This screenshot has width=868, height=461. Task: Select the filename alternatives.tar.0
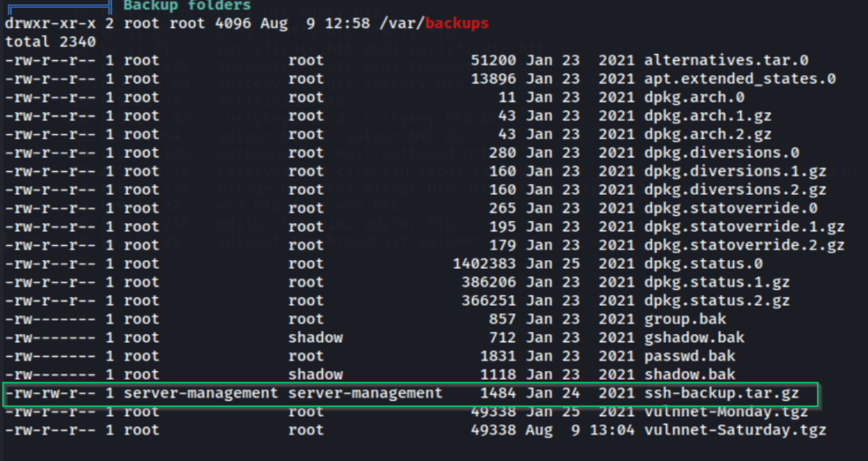click(x=726, y=60)
